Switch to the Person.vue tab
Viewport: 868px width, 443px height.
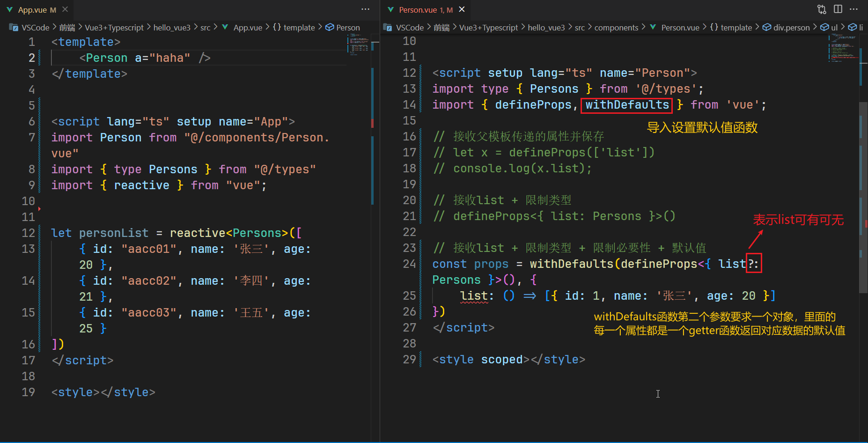click(x=418, y=10)
